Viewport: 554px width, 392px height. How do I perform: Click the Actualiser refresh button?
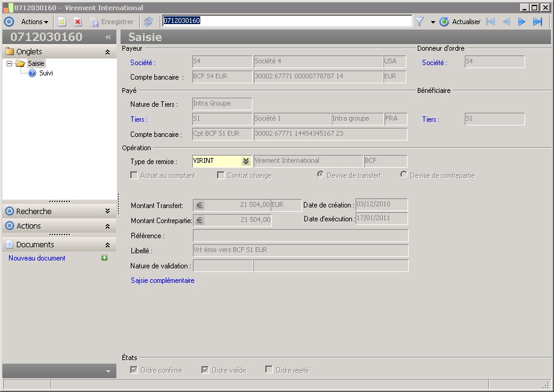(460, 22)
